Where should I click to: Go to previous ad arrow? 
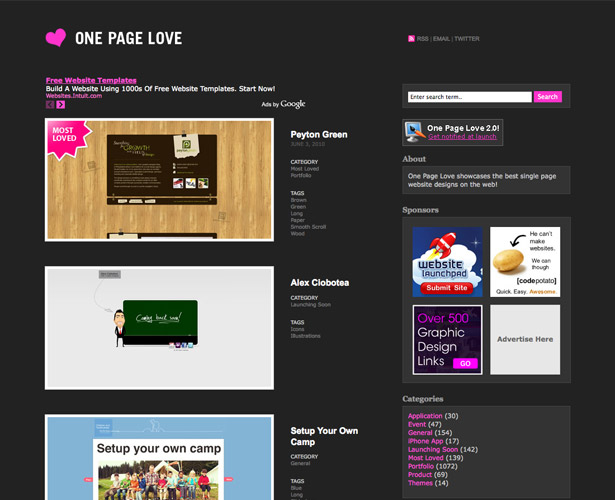(x=50, y=104)
